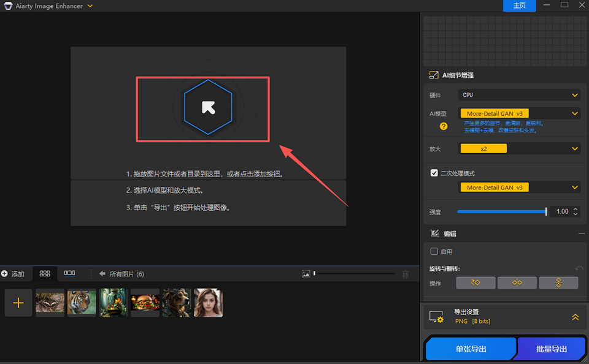The width and height of the screenshot is (589, 364).
Task: Select the dog in armor thumbnail
Action: [x=177, y=303]
